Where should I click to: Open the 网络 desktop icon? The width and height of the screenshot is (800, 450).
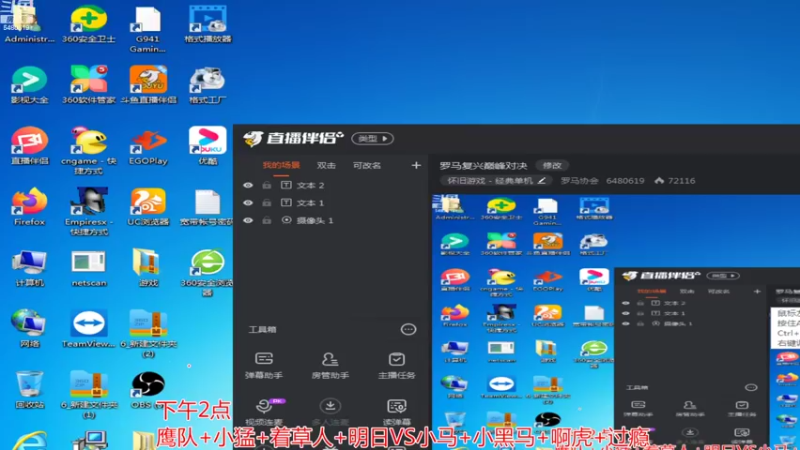click(x=30, y=329)
